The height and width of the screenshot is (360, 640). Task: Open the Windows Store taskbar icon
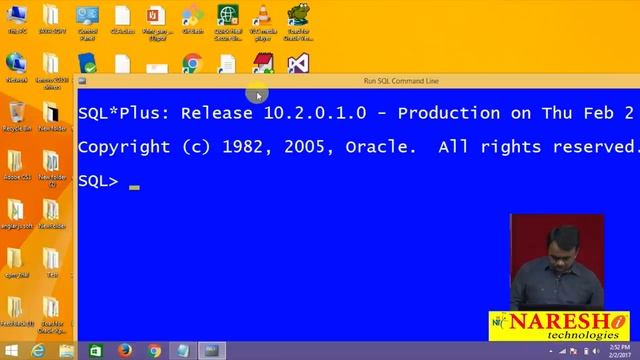click(x=96, y=351)
